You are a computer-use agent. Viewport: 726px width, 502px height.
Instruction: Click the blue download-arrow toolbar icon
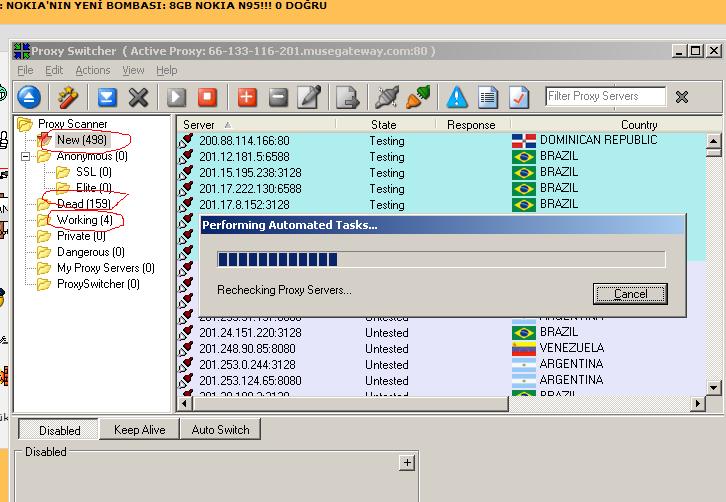click(x=107, y=97)
